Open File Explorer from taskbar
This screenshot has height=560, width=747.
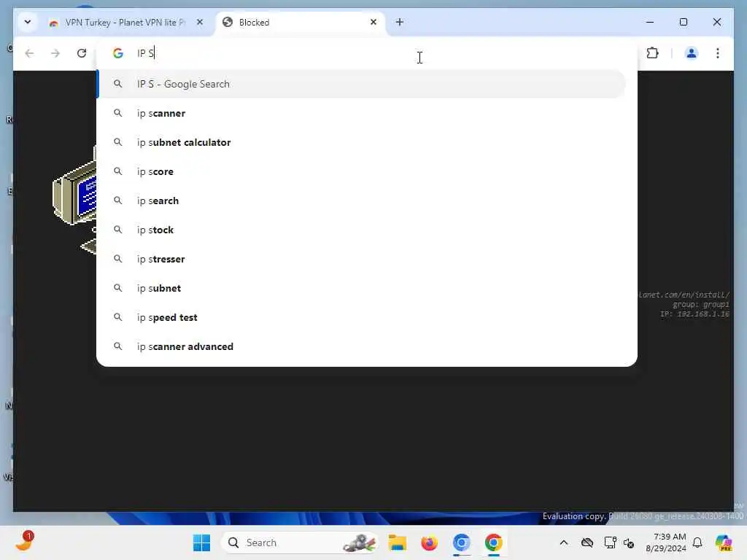pyautogui.click(x=397, y=542)
